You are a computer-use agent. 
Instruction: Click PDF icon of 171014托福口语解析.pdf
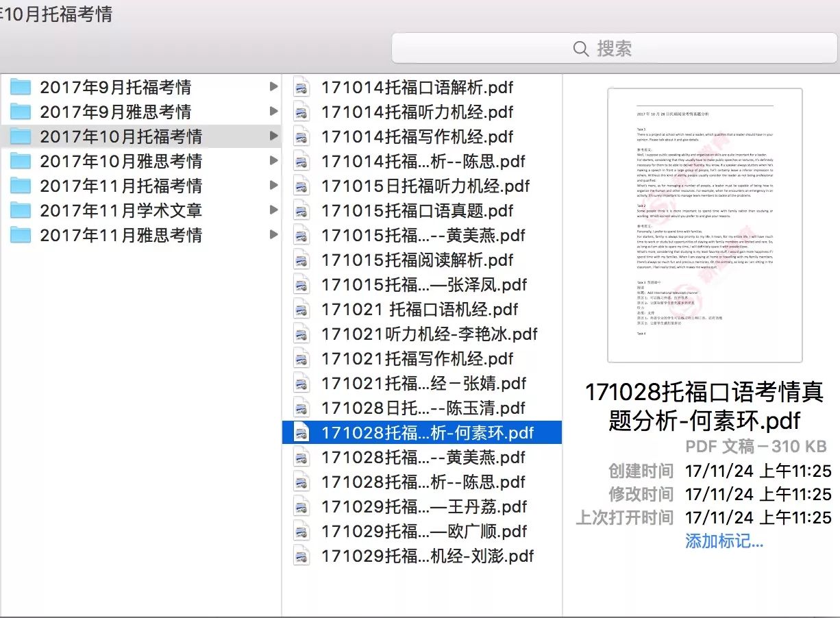301,87
